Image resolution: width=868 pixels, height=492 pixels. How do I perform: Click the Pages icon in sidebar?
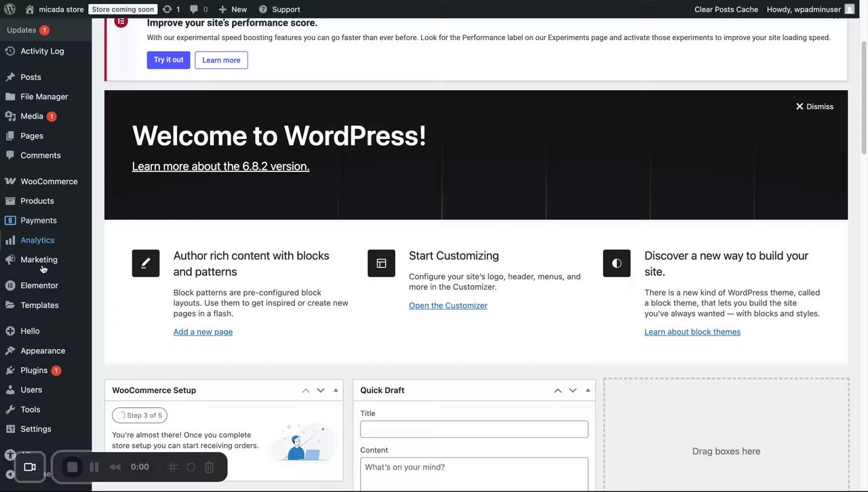point(10,136)
